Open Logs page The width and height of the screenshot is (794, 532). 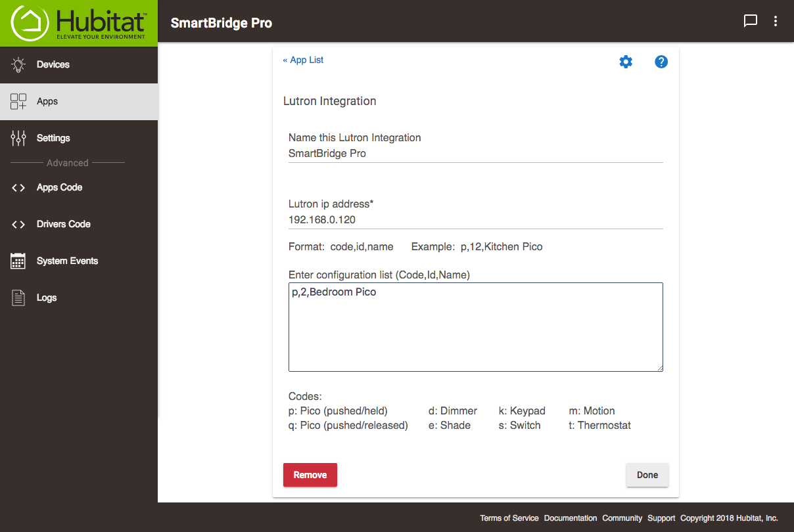tap(79, 298)
